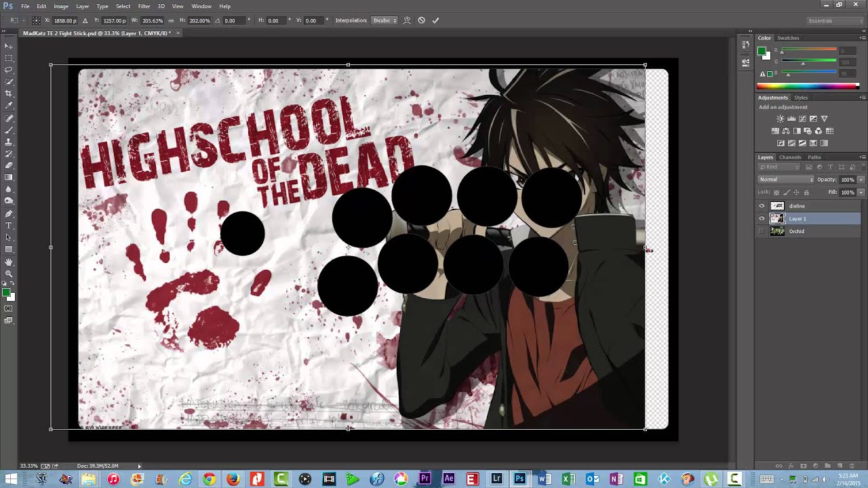Open the Image menu
Screen dimensions: 868x488
tap(61, 6)
